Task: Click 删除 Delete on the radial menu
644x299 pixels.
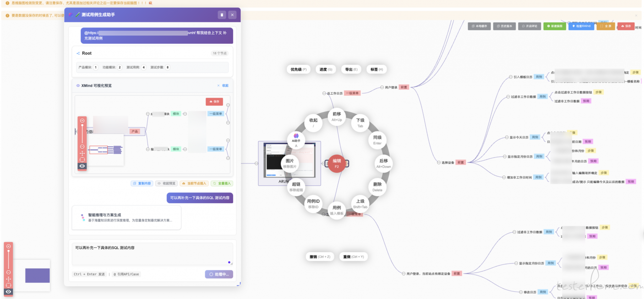Action: (x=377, y=187)
